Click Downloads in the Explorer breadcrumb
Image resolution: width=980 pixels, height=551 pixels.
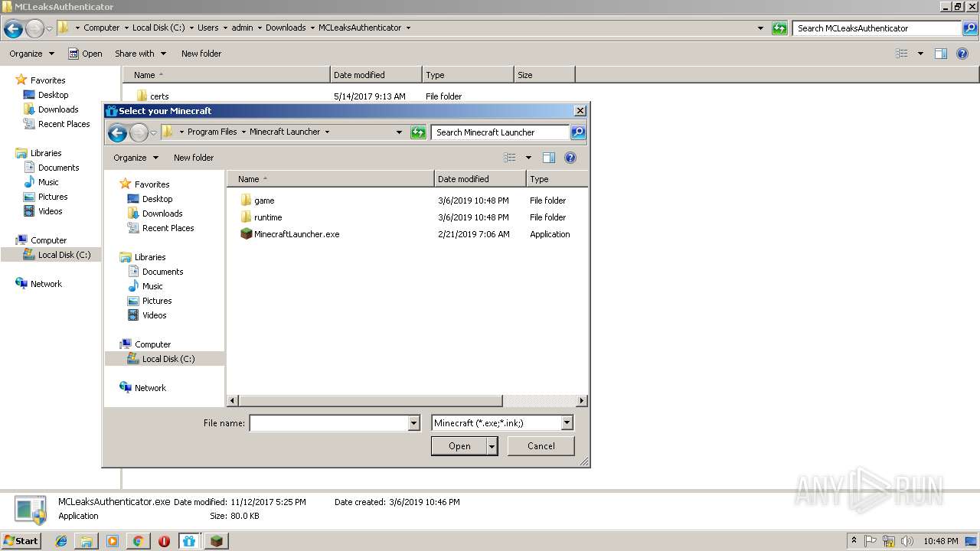[x=286, y=28]
